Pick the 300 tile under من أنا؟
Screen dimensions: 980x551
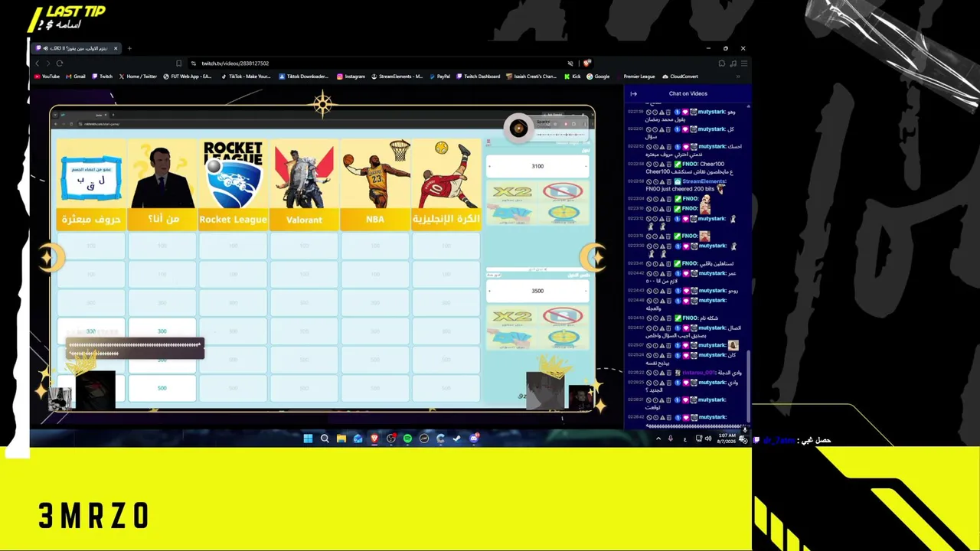(162, 331)
